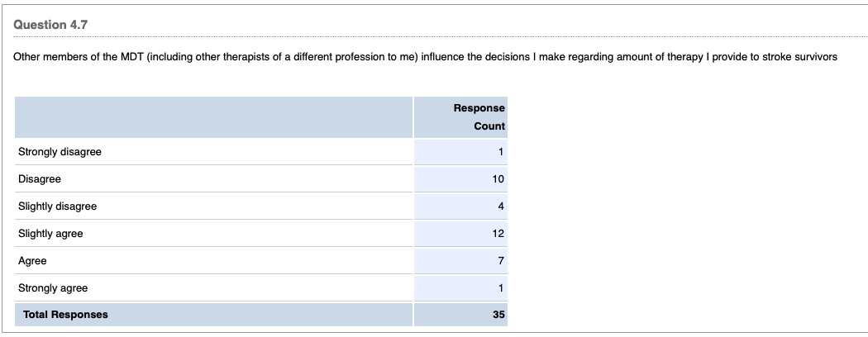
Task: Click the Slightly agree row label
Action: (50, 234)
